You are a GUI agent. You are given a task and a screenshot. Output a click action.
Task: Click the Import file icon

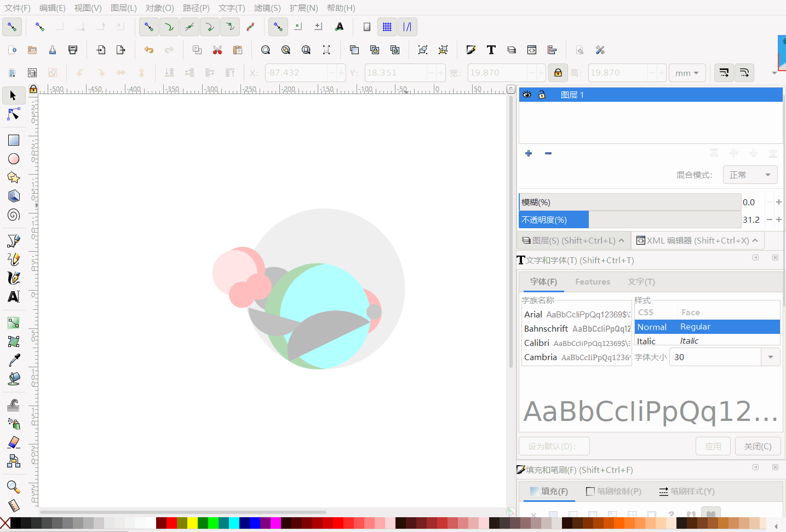pyautogui.click(x=101, y=50)
